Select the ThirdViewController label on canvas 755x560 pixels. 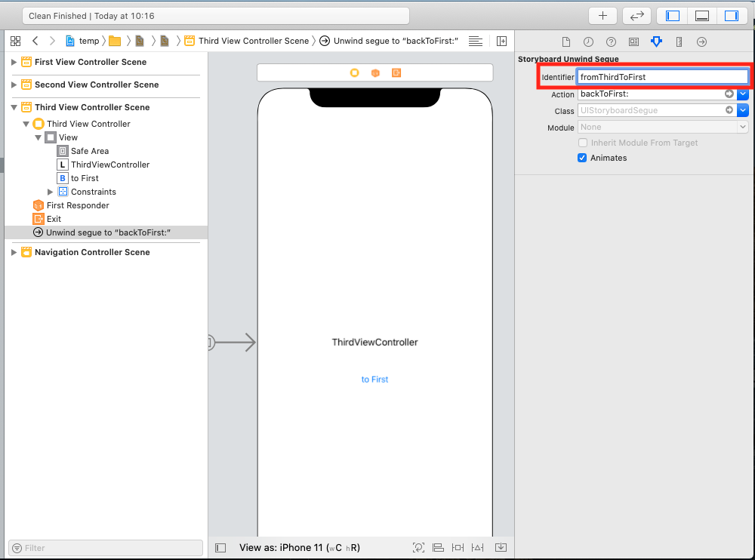374,343
